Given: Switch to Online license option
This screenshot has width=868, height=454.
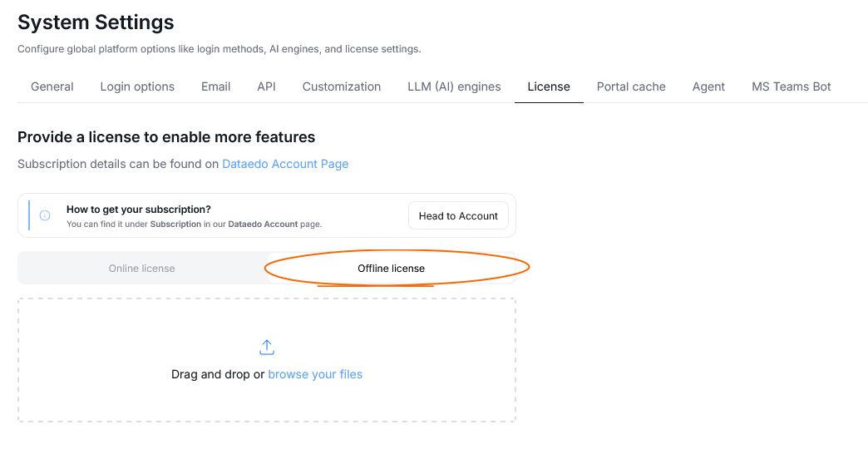Looking at the screenshot, I should [x=141, y=269].
